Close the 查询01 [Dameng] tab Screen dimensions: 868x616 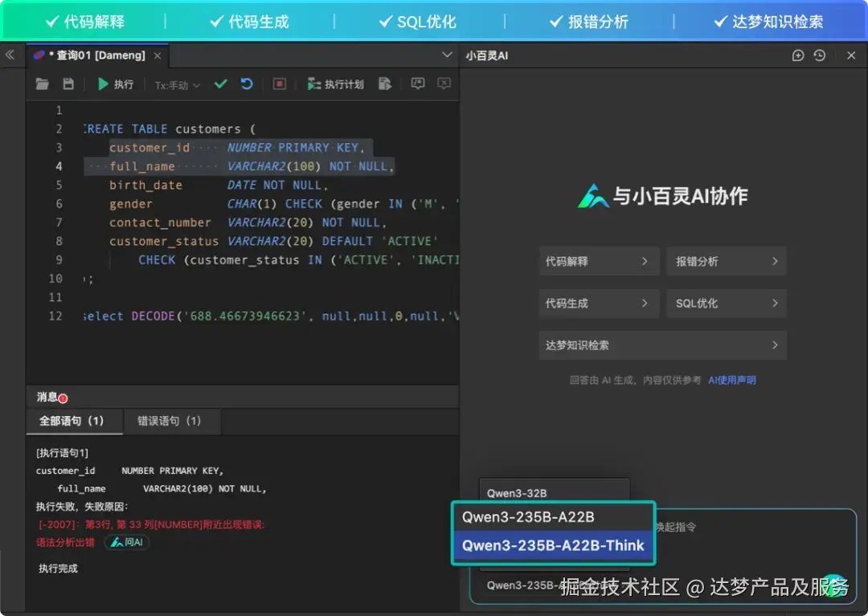click(x=158, y=56)
